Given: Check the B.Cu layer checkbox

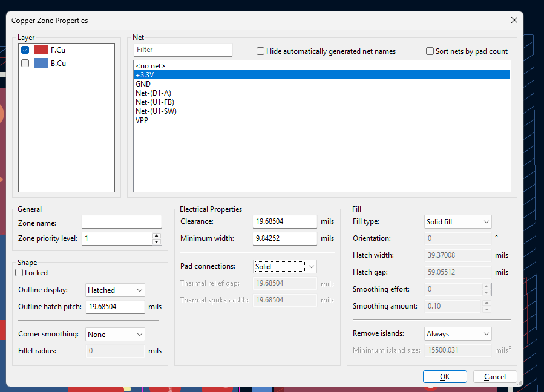Looking at the screenshot, I should click(25, 63).
